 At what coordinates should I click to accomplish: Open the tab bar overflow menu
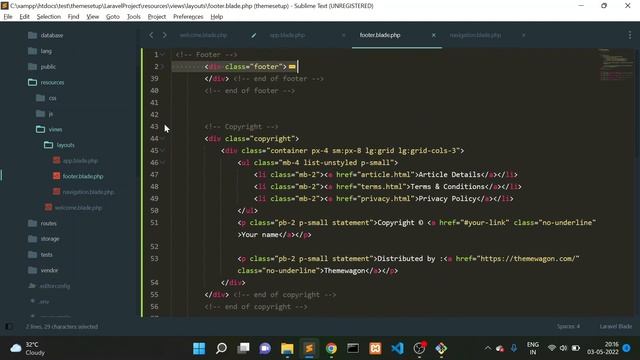(630, 35)
